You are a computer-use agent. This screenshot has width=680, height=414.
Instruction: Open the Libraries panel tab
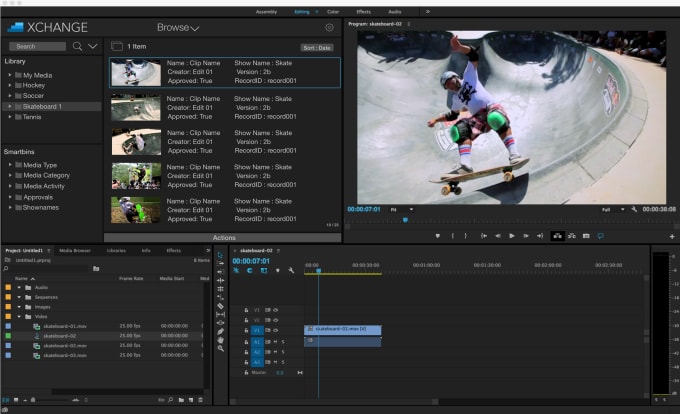click(x=116, y=251)
